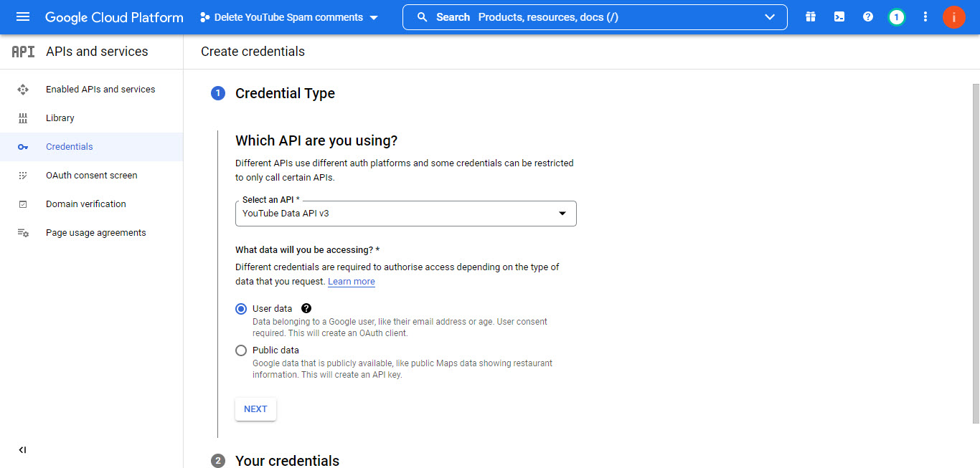Click the page vertical scrollbar
Viewport: 980px width, 468px height.
976,252
